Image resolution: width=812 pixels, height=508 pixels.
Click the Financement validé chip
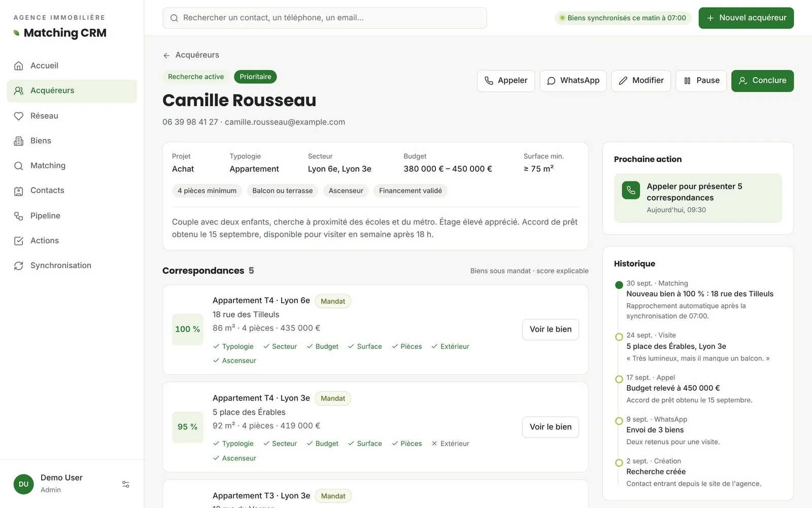point(411,191)
